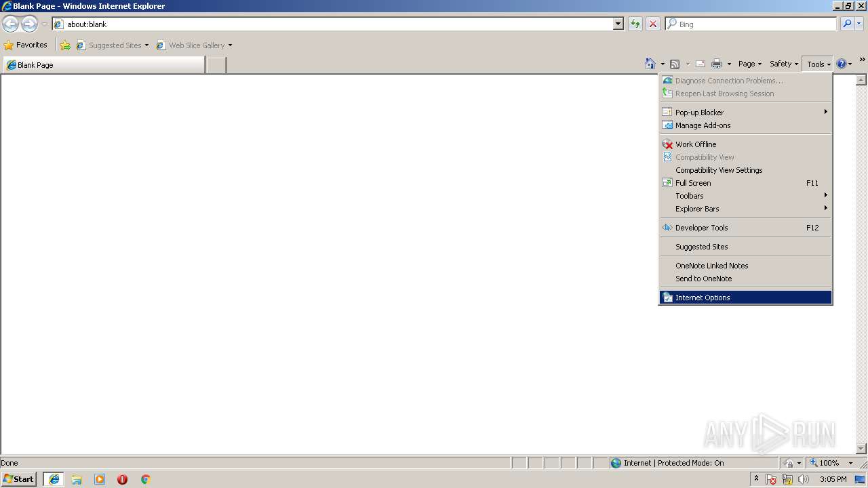
Task: Open Google Chrome taskbar icon
Action: 145,479
